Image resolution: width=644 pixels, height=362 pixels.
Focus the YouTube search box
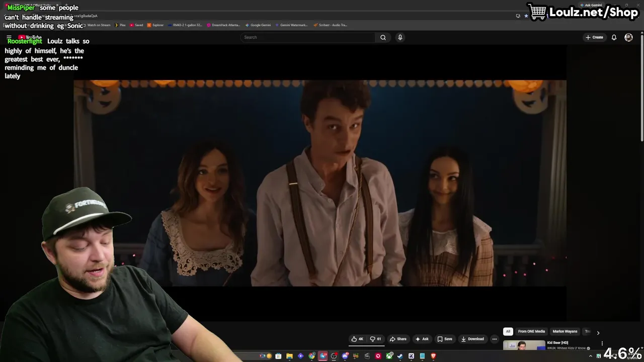click(x=308, y=37)
